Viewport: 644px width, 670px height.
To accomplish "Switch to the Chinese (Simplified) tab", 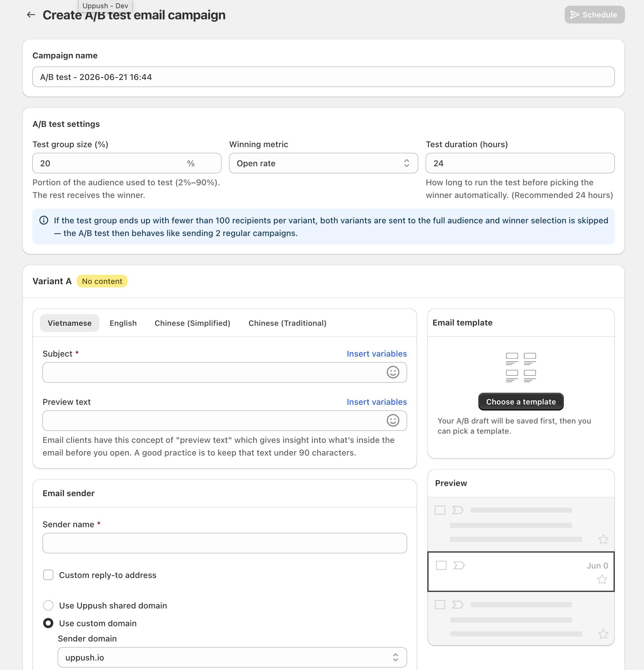I will [x=193, y=323].
